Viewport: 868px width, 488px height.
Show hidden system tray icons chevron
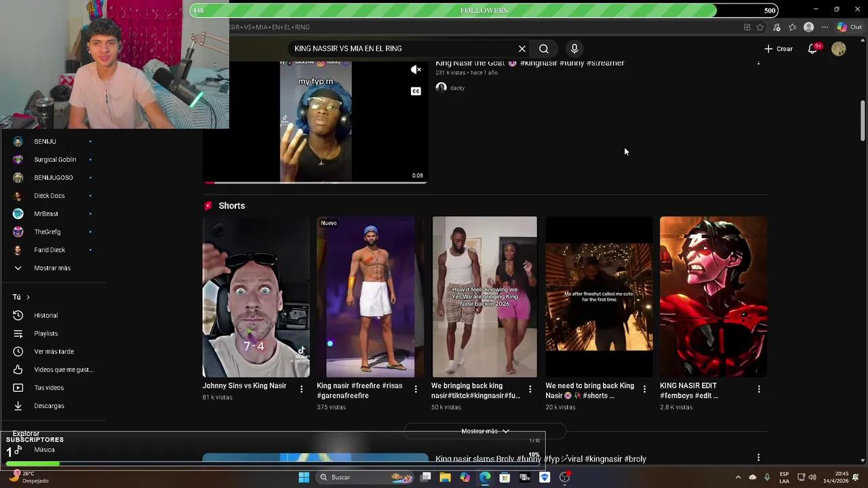point(738,477)
